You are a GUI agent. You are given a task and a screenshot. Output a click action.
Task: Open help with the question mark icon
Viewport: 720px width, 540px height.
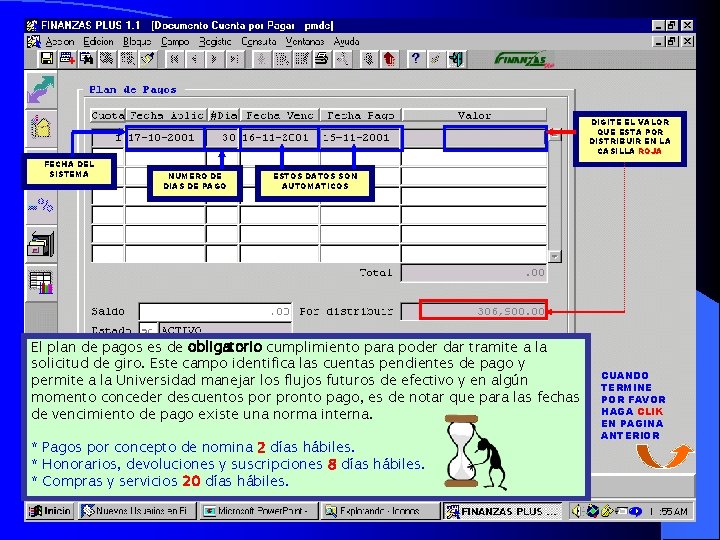tap(415, 59)
